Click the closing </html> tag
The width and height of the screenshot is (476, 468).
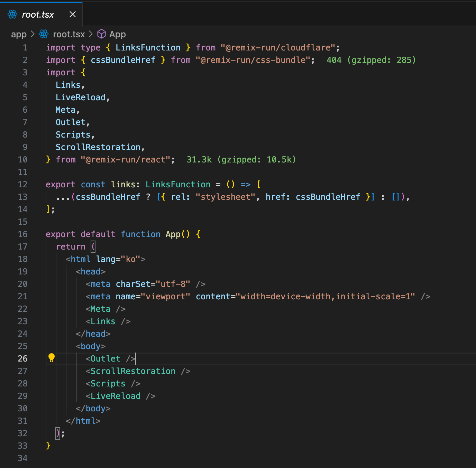pos(83,421)
